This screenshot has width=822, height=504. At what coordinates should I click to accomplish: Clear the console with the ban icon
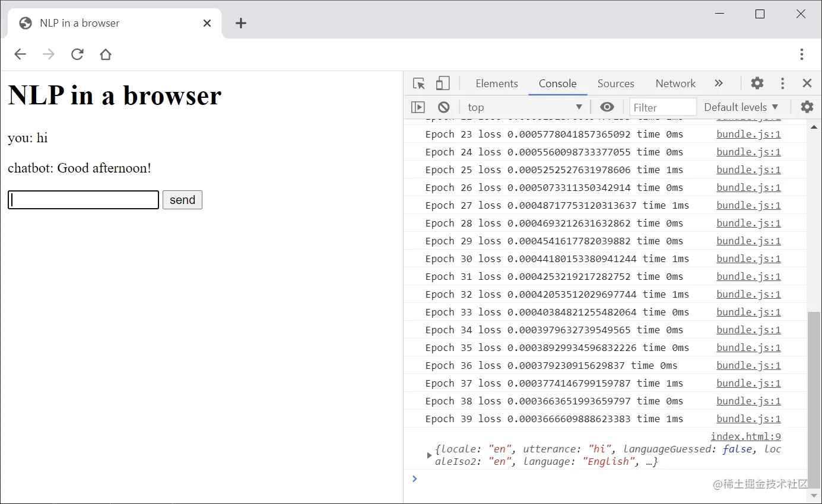click(x=444, y=107)
